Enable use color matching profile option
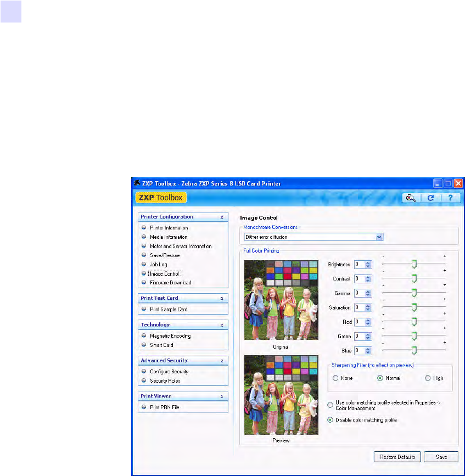This screenshot has height=476, width=465. click(330, 405)
